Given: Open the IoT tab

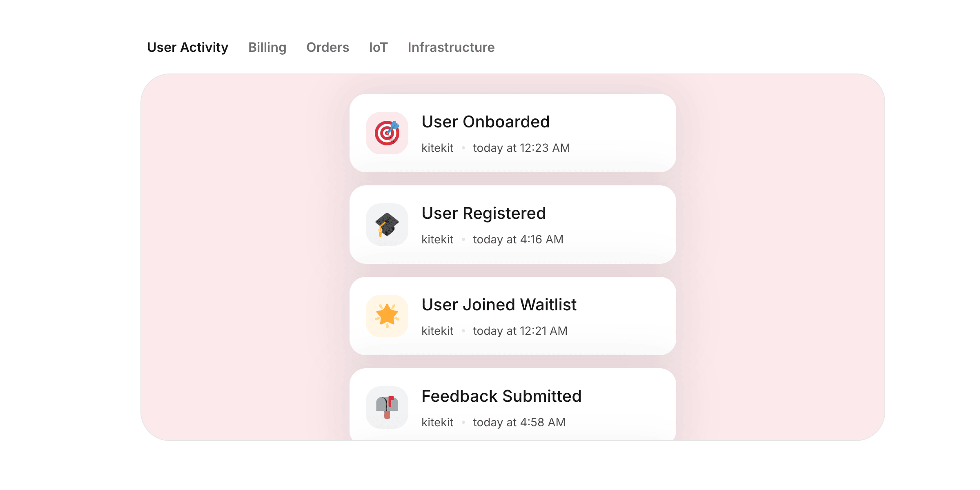Looking at the screenshot, I should [378, 47].
